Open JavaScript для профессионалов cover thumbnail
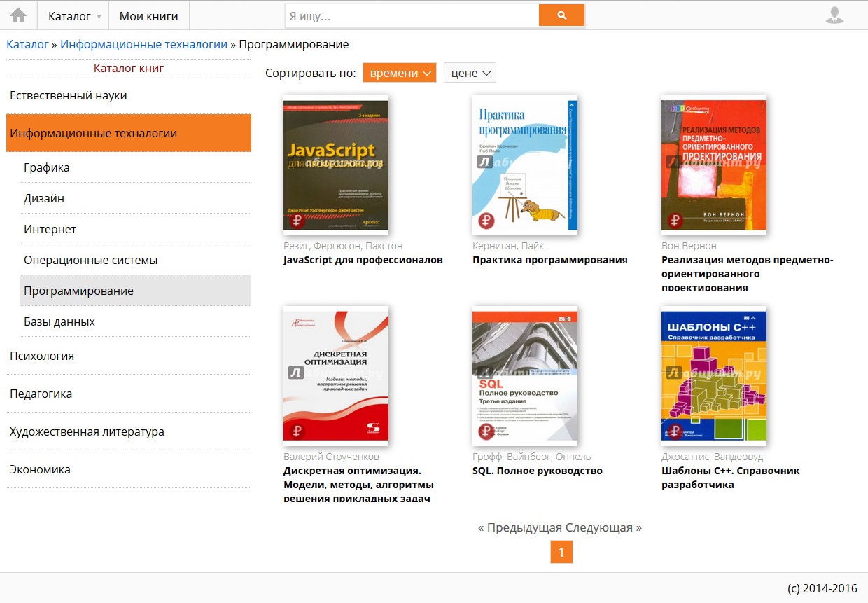This screenshot has height=603, width=868. pyautogui.click(x=336, y=165)
